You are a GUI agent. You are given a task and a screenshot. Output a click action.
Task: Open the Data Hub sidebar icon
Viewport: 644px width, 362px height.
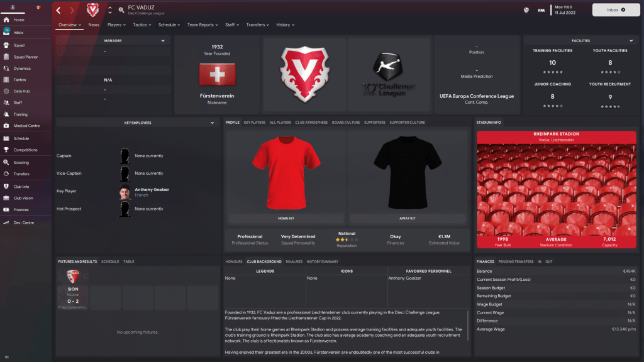click(6, 91)
